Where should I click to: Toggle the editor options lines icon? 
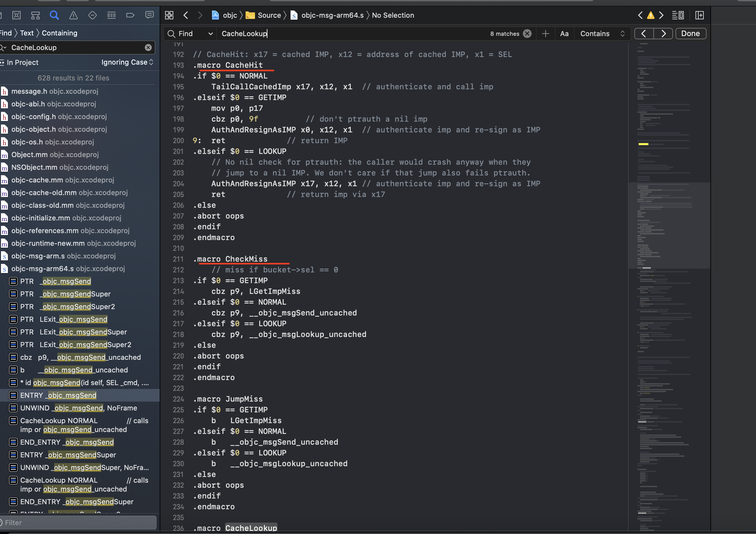678,15
